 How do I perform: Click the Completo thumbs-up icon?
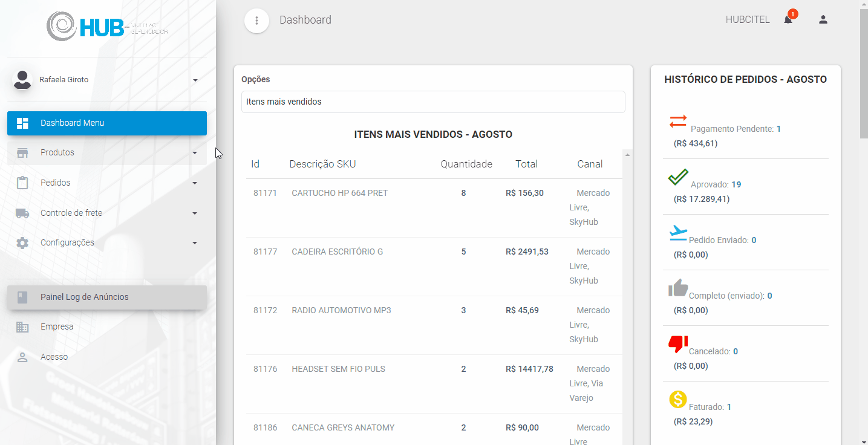click(678, 288)
